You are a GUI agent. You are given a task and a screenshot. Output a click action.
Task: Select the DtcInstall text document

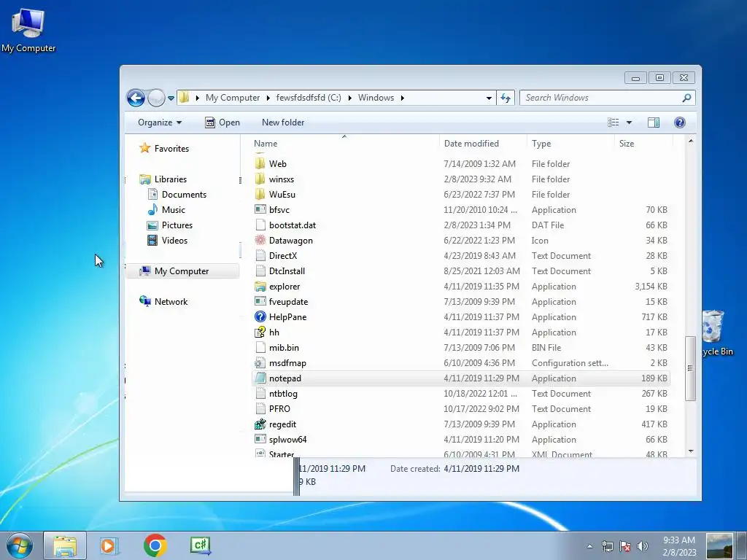[x=279, y=271]
